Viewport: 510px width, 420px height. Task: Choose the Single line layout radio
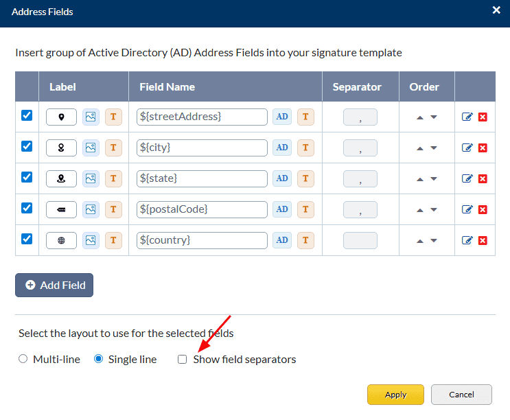pyautogui.click(x=98, y=359)
